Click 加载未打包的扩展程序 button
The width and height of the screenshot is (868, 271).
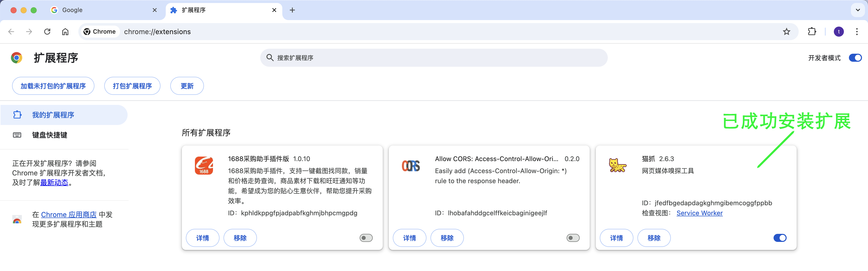coord(53,86)
